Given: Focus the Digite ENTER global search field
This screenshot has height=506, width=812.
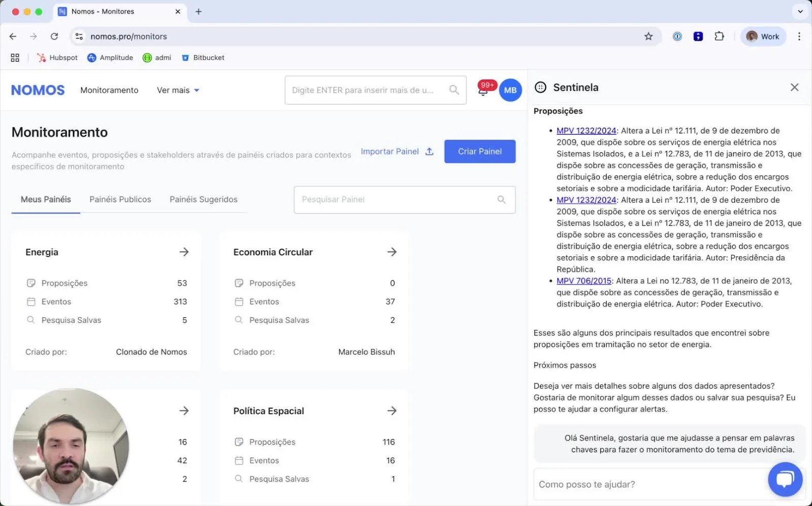Looking at the screenshot, I should [376, 90].
